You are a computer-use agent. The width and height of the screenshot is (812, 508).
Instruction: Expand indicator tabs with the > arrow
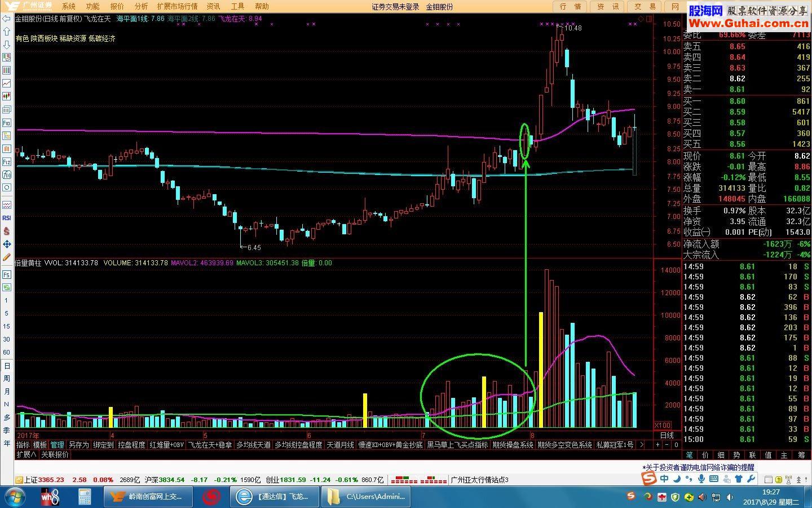click(641, 445)
